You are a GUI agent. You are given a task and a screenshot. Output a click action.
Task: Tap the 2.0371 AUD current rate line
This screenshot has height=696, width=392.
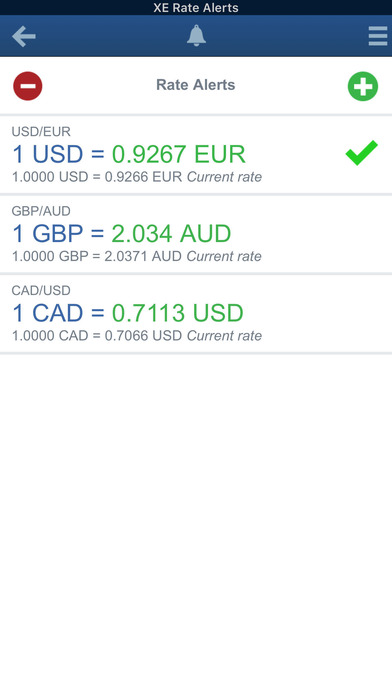(137, 256)
